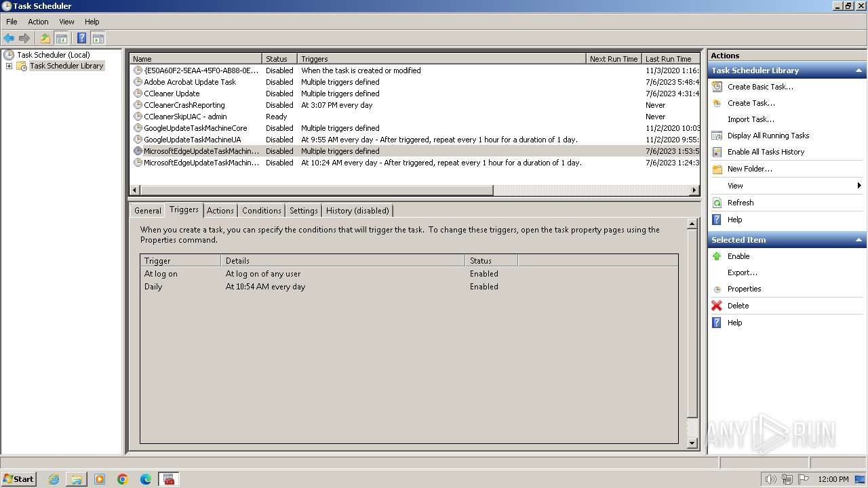Click Refresh in Actions pane
This screenshot has height=488, width=868.
coord(741,203)
